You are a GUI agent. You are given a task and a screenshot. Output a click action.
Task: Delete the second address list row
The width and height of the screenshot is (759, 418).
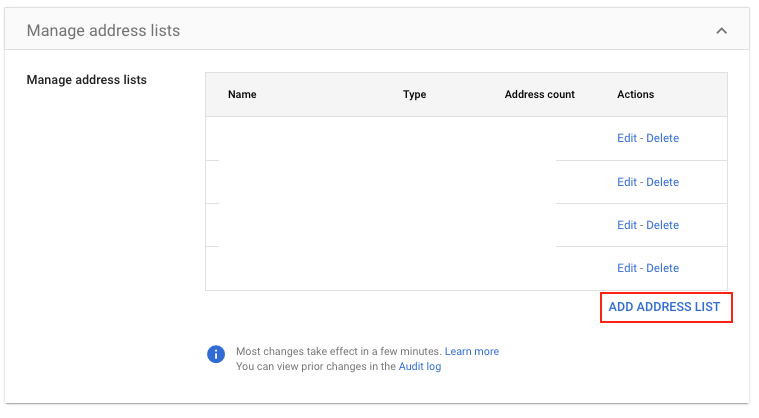tap(662, 182)
